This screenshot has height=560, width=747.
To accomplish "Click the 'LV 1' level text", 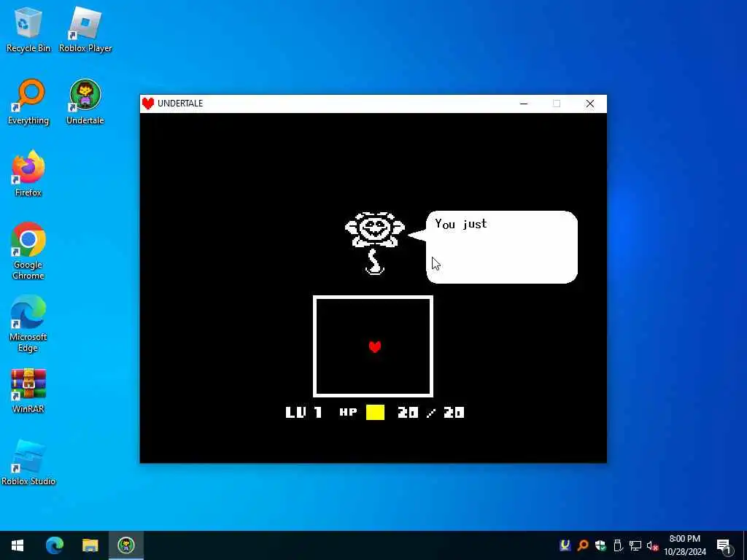I will [x=304, y=413].
